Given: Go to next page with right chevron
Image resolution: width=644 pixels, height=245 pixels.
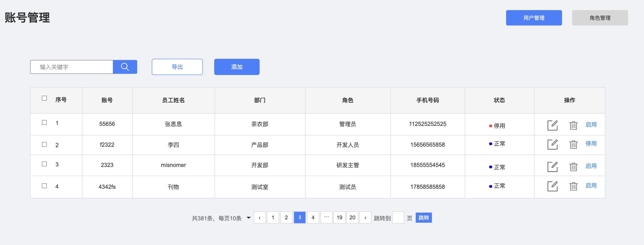Looking at the screenshot, I should (365, 218).
